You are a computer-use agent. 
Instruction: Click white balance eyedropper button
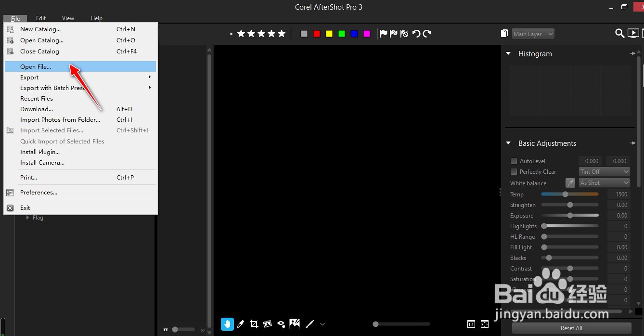[570, 183]
